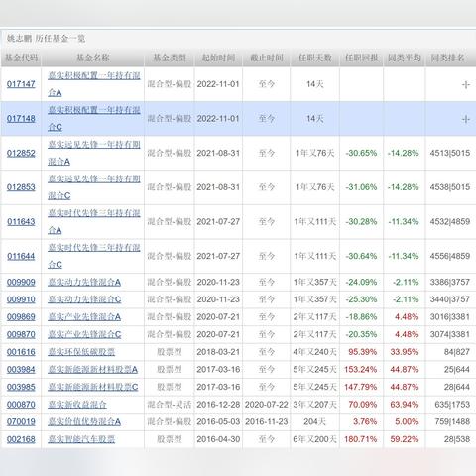Select the 204天 tenure cell
The height and width of the screenshot is (476, 476).
click(x=315, y=422)
